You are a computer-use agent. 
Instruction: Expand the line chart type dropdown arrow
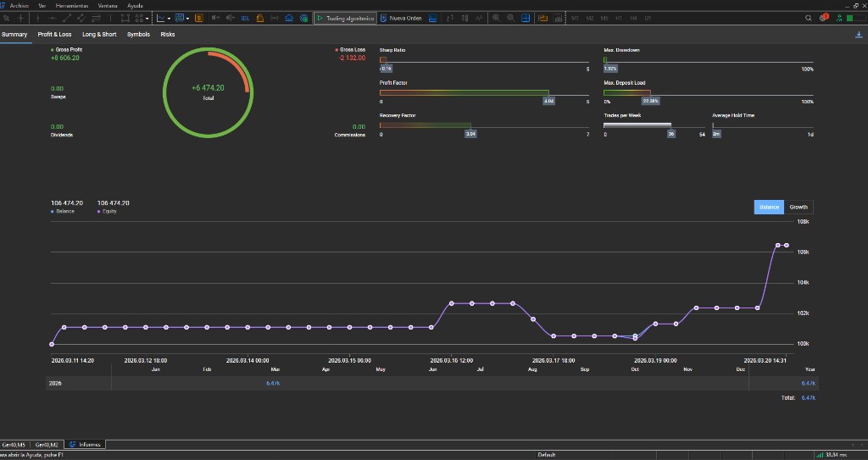(169, 18)
